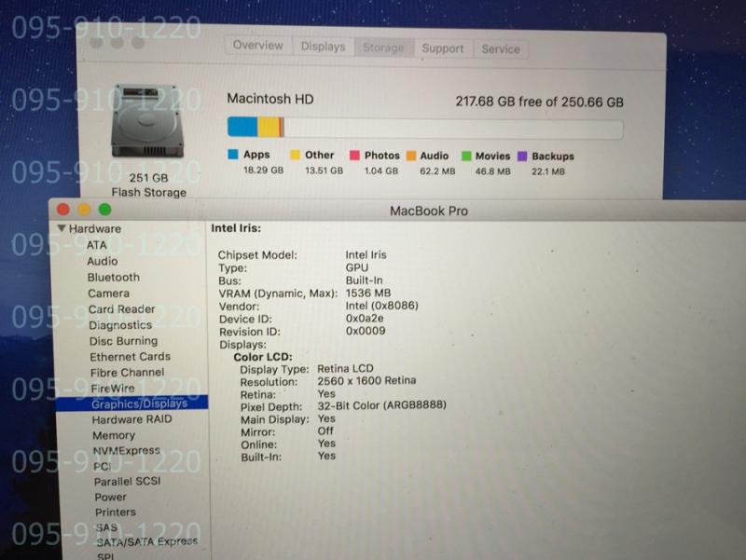Select the highlighted Graphics/Displays entry

point(131,403)
